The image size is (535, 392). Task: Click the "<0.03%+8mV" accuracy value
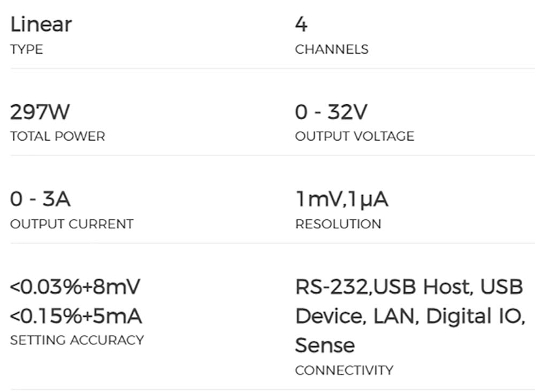click(75, 287)
